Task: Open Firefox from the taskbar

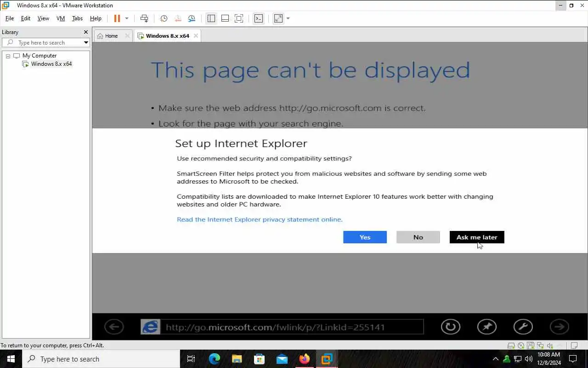Action: tap(304, 359)
